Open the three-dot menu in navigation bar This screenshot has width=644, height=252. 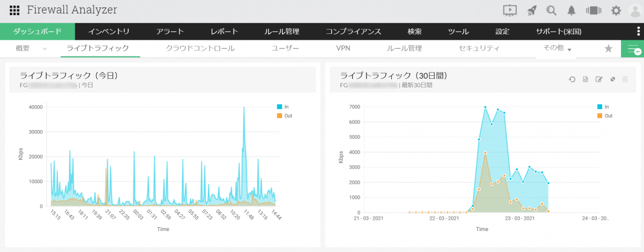638,32
